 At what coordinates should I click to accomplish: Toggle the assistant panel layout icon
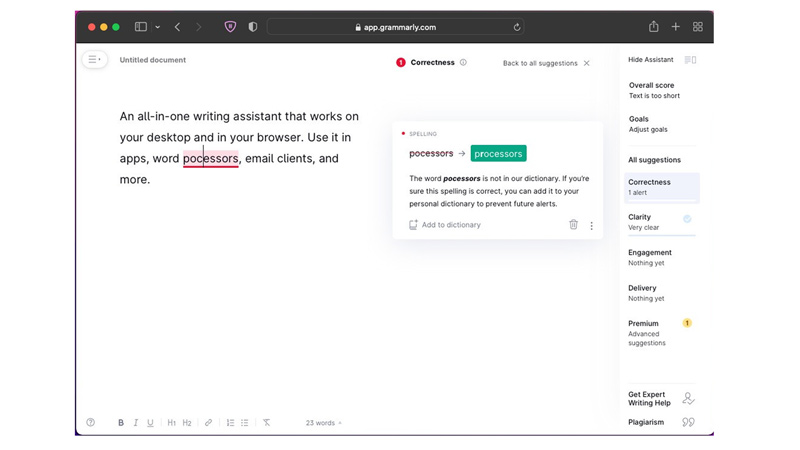(x=690, y=60)
